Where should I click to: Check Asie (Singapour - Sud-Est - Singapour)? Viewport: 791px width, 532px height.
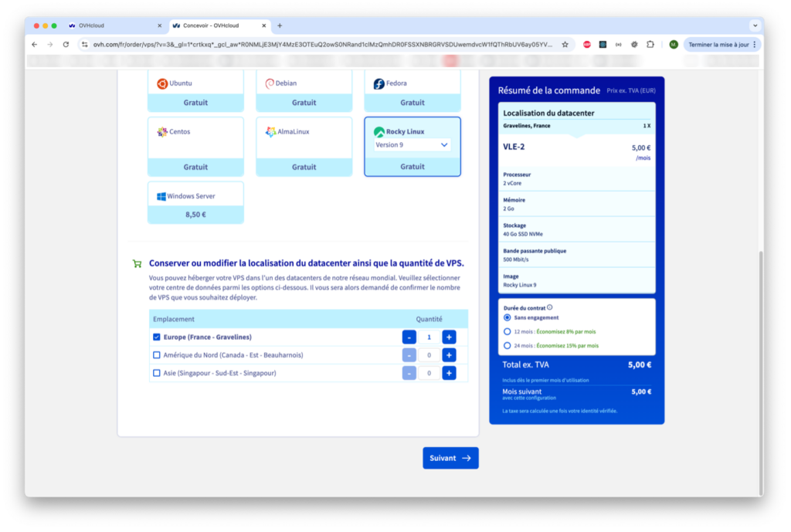coord(156,373)
